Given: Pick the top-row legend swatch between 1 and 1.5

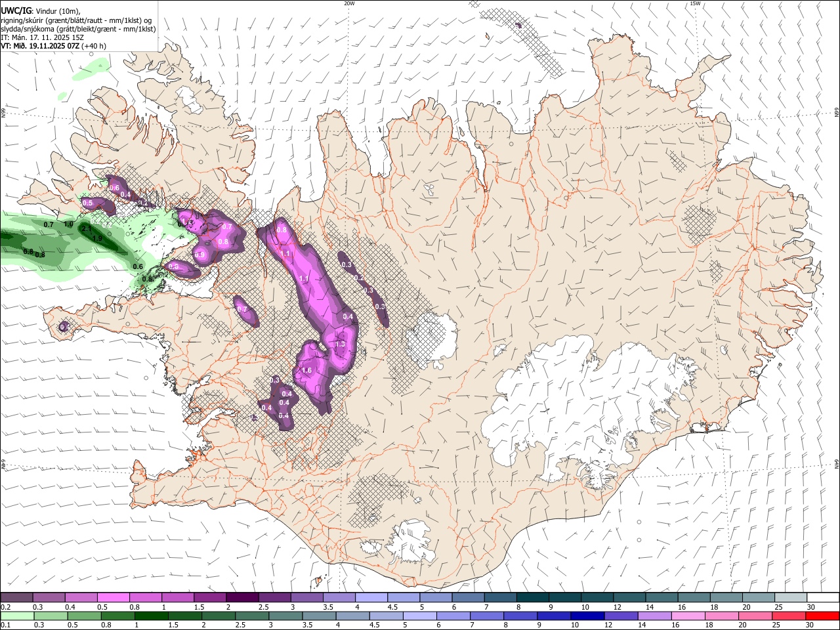Looking at the screenshot, I should (178, 597).
